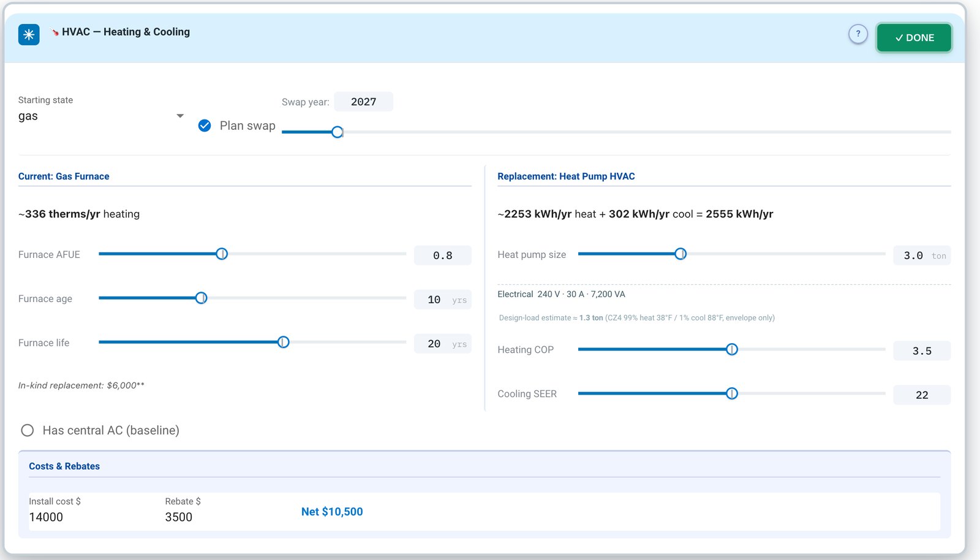Click the 2555 kWh/yr total text
980x560 pixels.
(x=739, y=214)
